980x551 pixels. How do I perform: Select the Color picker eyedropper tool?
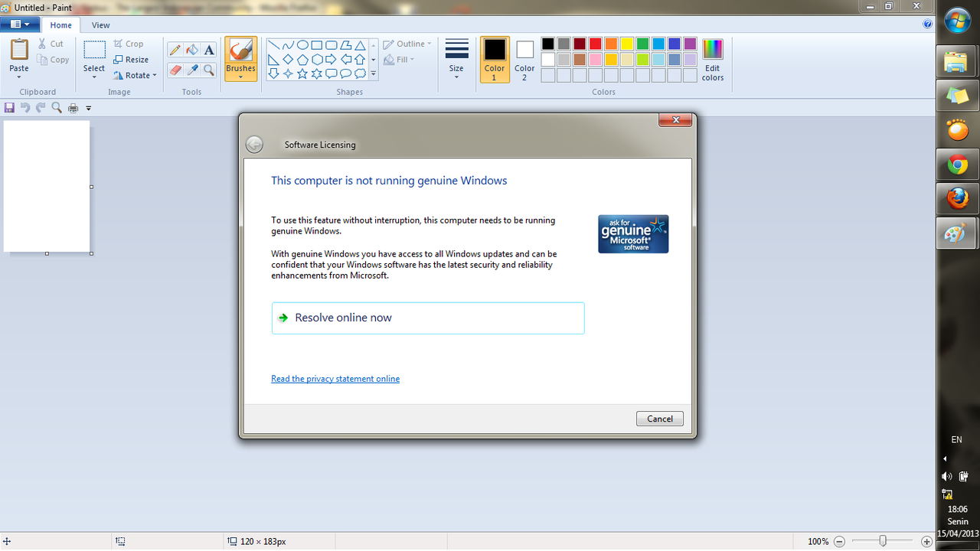tap(192, 70)
